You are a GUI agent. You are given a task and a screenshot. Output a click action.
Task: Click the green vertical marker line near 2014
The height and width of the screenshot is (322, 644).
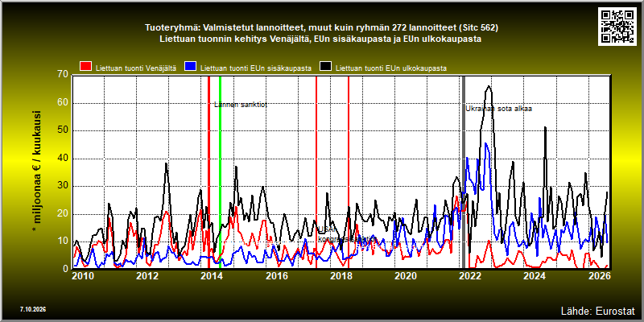220,172
